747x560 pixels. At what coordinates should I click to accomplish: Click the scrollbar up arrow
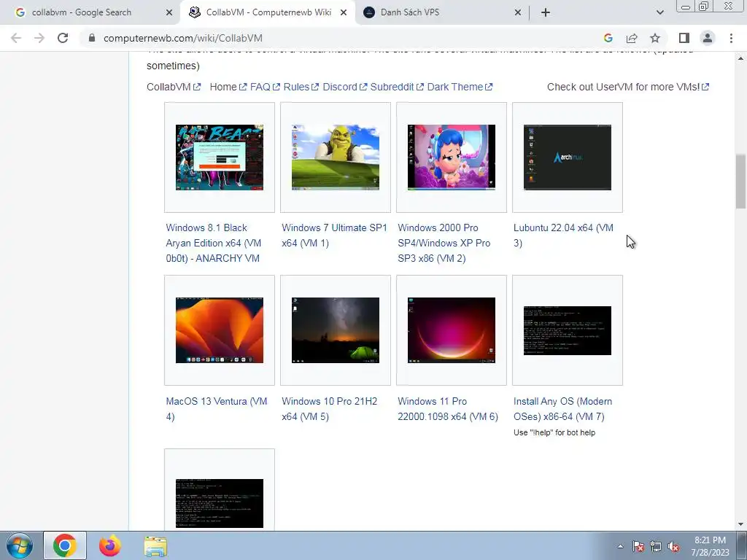740,58
